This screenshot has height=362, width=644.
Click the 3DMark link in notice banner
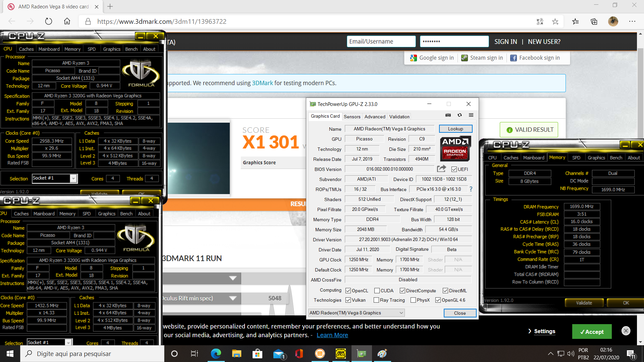point(262,83)
